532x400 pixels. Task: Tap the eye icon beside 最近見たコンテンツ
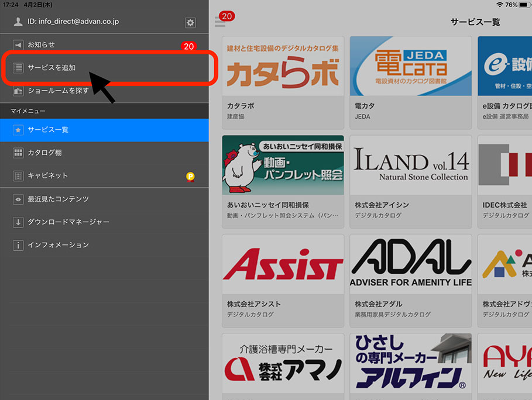click(18, 199)
